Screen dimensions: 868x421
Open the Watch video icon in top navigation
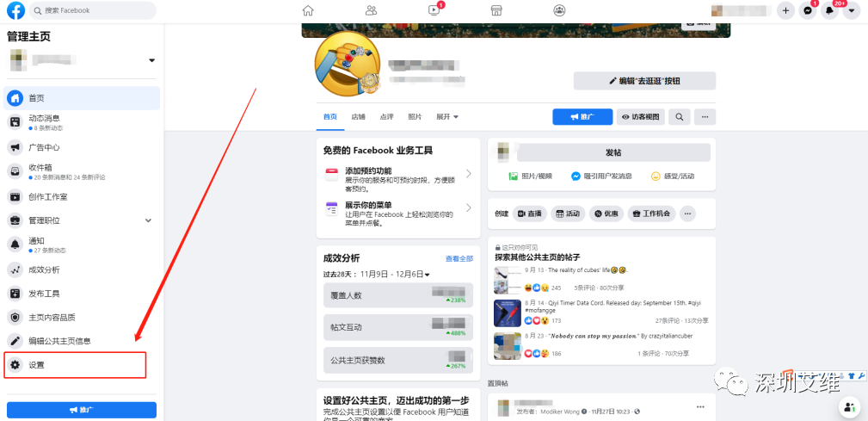pos(434,10)
